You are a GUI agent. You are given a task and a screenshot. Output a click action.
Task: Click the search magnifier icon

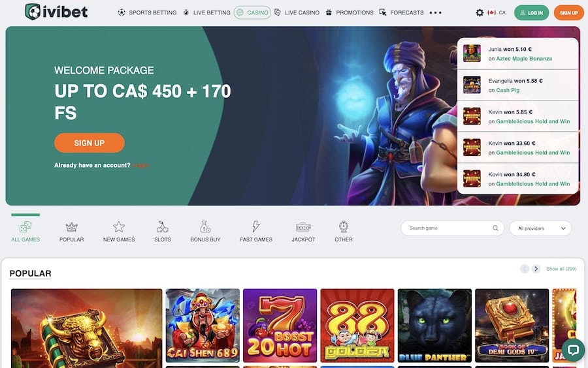coord(495,228)
